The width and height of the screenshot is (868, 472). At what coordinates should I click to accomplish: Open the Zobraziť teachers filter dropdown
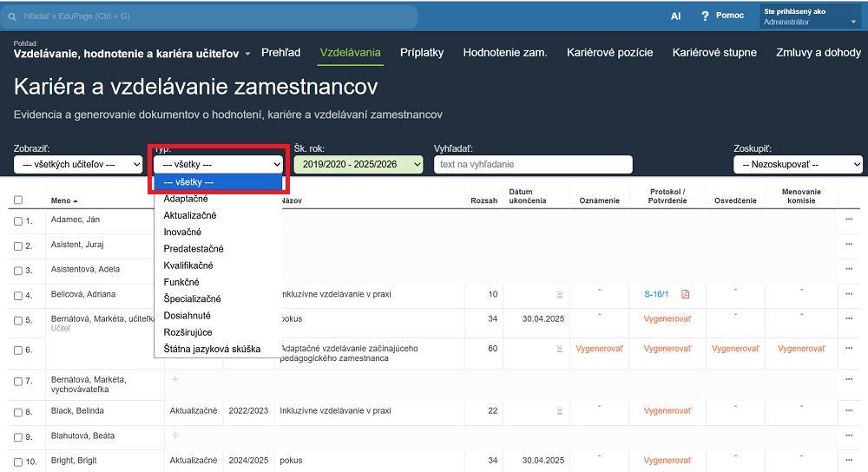[78, 164]
